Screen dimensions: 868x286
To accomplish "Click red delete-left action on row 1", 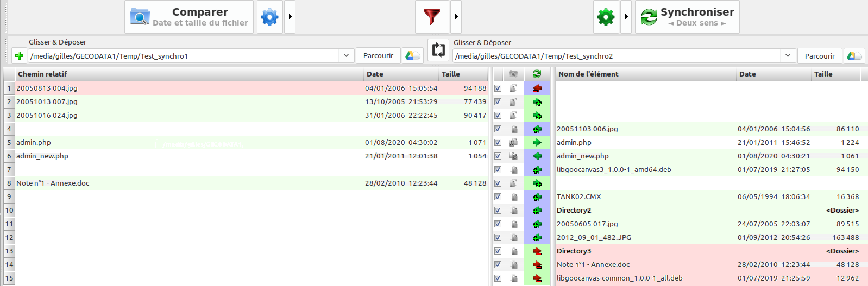I will (537, 88).
